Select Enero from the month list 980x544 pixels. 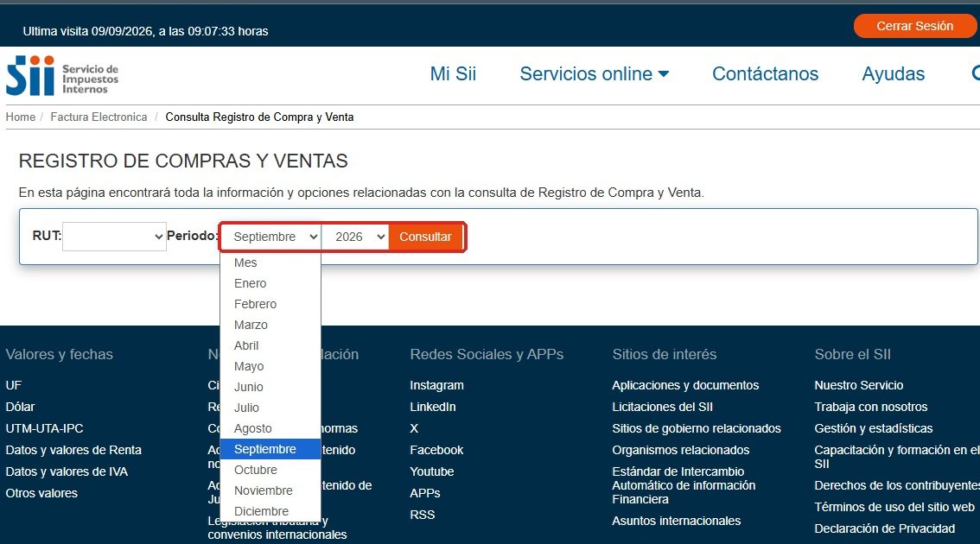270,283
